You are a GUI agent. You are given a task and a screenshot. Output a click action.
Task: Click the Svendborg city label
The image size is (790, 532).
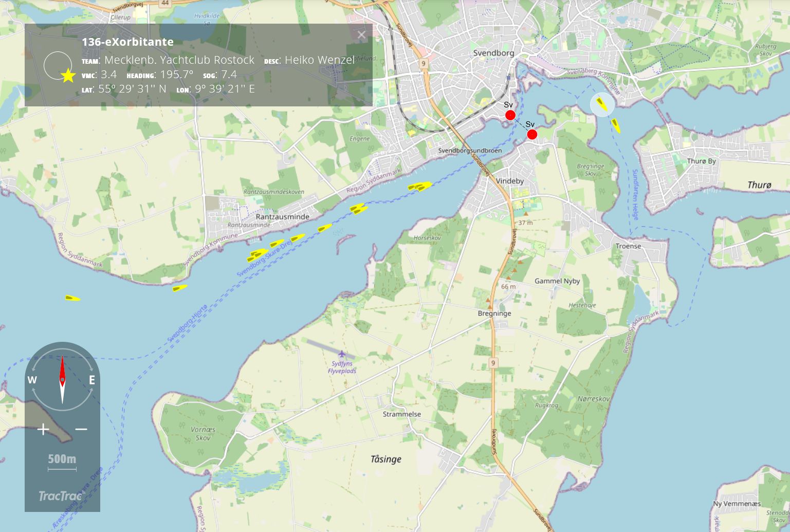[x=493, y=53]
